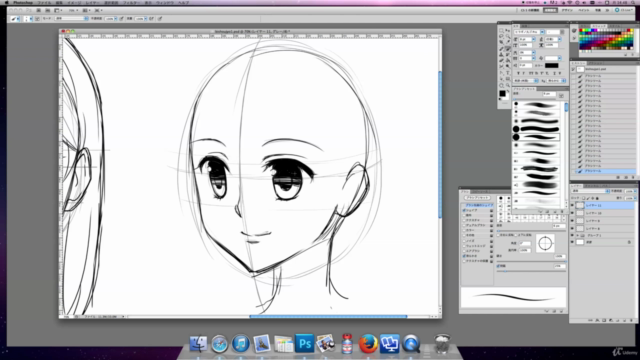Screen dimensions: 640x360
Task: Open the ファイル menu
Action: (44, 2)
